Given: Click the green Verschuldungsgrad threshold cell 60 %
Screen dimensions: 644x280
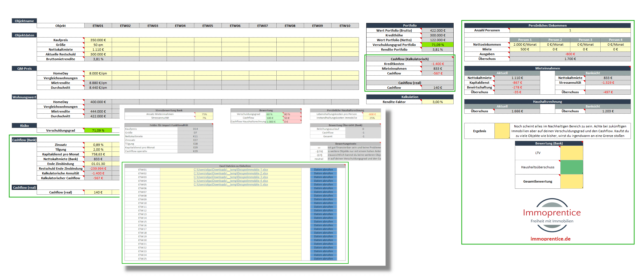Looking at the screenshot, I should pyautogui.click(x=275, y=114).
